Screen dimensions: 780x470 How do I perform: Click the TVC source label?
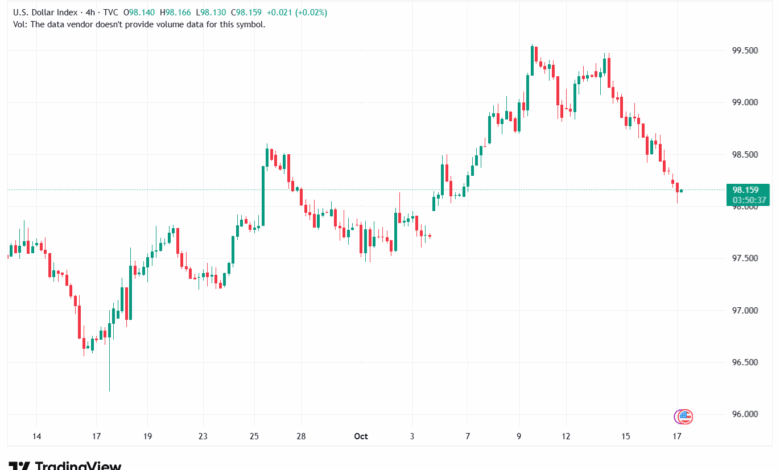(110, 12)
